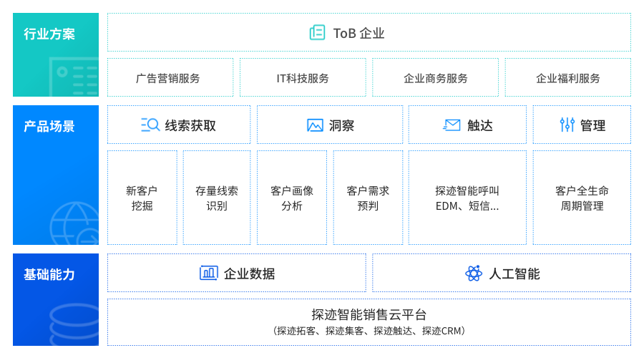The width and height of the screenshot is (644, 358).
Task: Click the 线索获取 heading label
Action: coord(190,126)
